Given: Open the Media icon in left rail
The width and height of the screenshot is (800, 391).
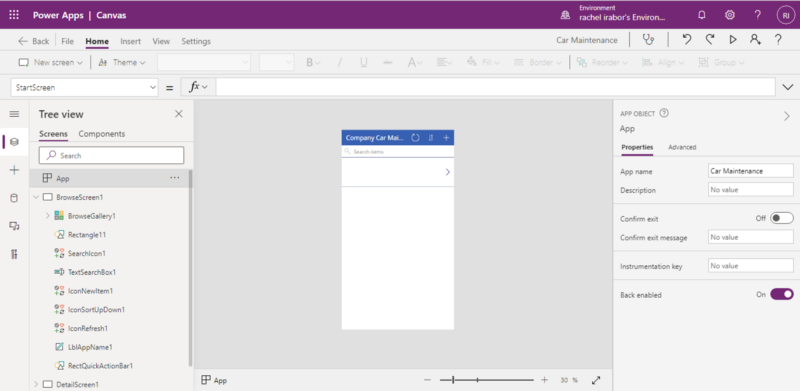Looking at the screenshot, I should [x=14, y=226].
